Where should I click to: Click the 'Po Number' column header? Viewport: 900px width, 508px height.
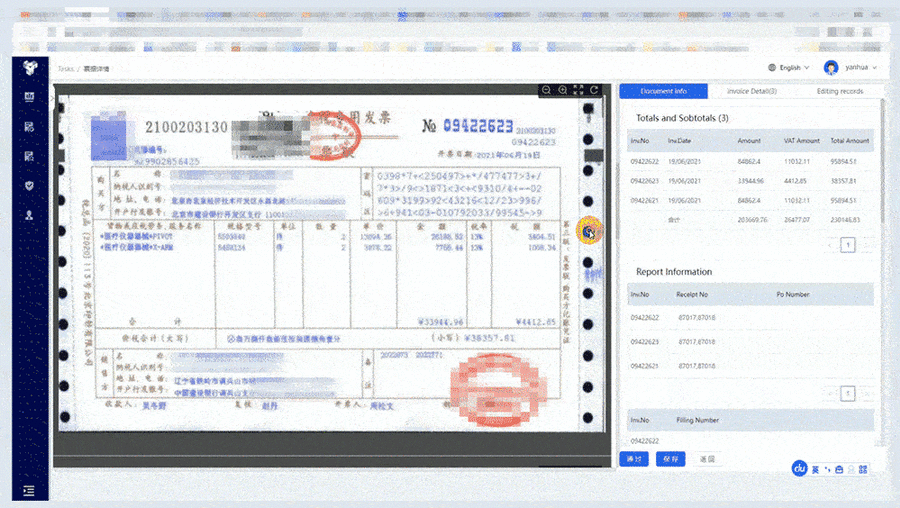(793, 294)
